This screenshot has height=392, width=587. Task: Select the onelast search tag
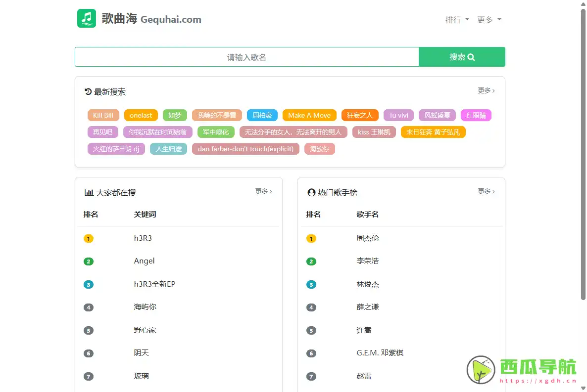pos(141,115)
